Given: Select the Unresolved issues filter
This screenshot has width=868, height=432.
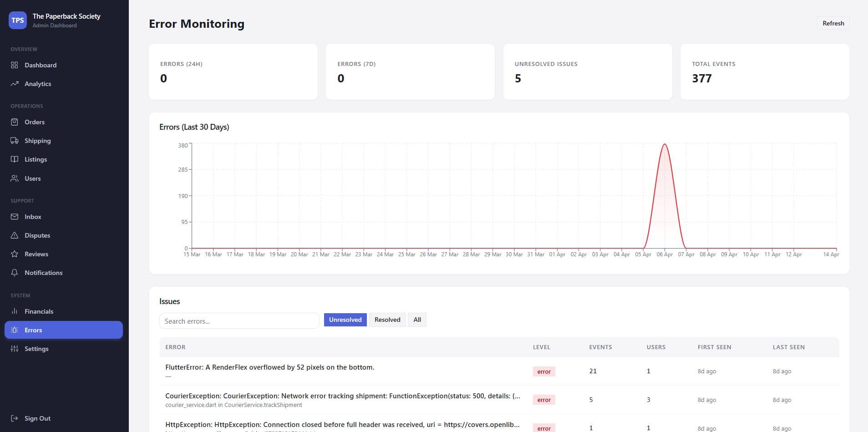Looking at the screenshot, I should (345, 320).
